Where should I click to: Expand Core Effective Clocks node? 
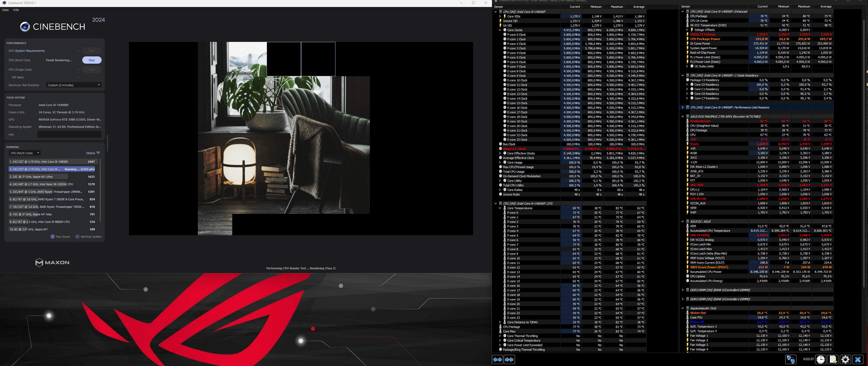pos(500,153)
